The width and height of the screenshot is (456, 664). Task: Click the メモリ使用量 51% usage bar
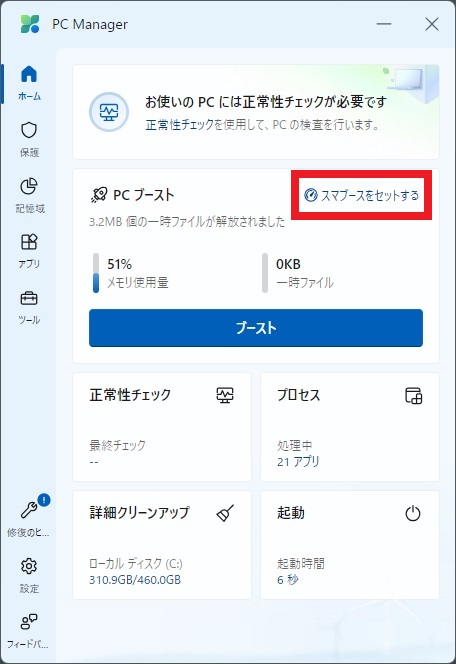pos(96,273)
